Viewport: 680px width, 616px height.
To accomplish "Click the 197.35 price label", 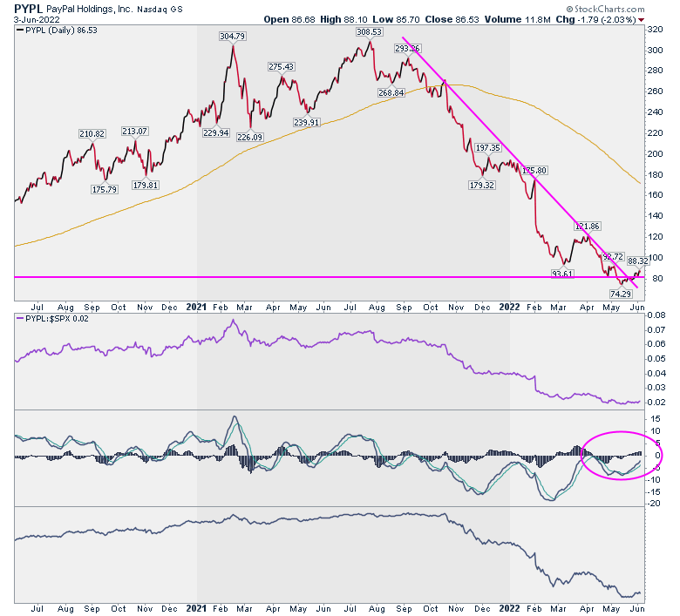I will click(x=488, y=148).
